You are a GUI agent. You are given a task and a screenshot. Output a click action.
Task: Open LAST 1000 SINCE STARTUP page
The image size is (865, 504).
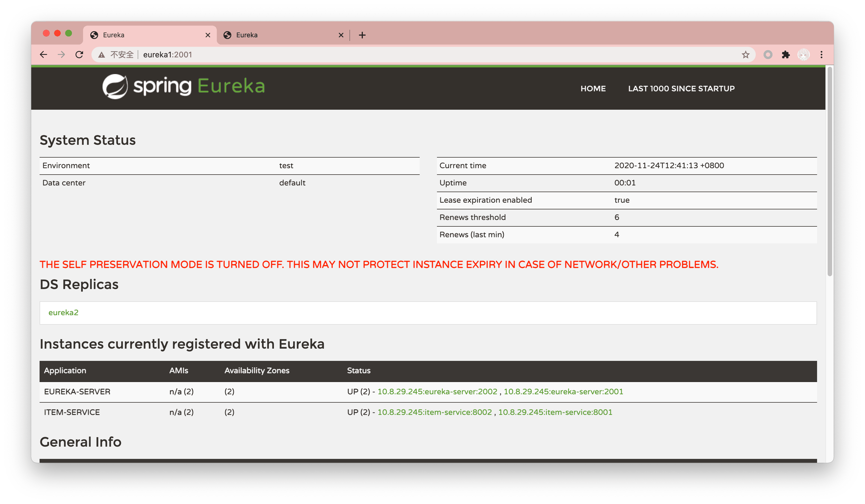pos(681,89)
